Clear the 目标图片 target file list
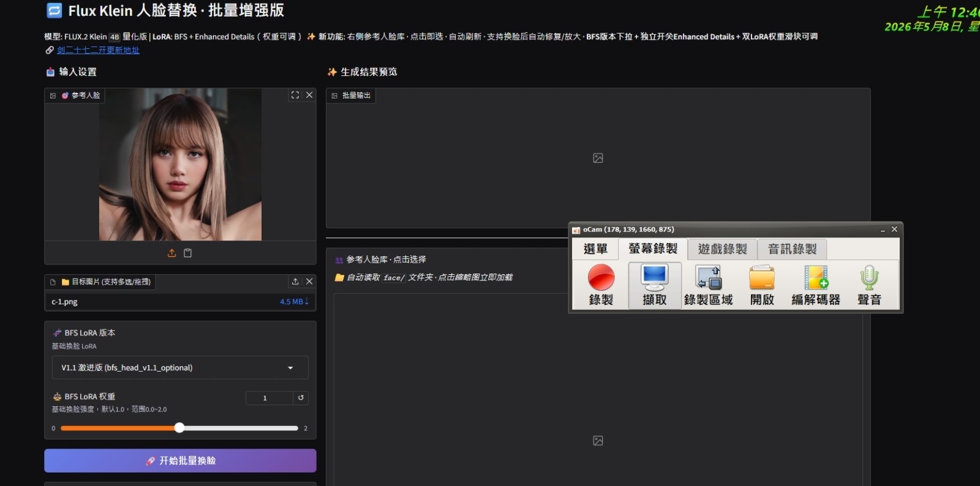 [x=309, y=282]
